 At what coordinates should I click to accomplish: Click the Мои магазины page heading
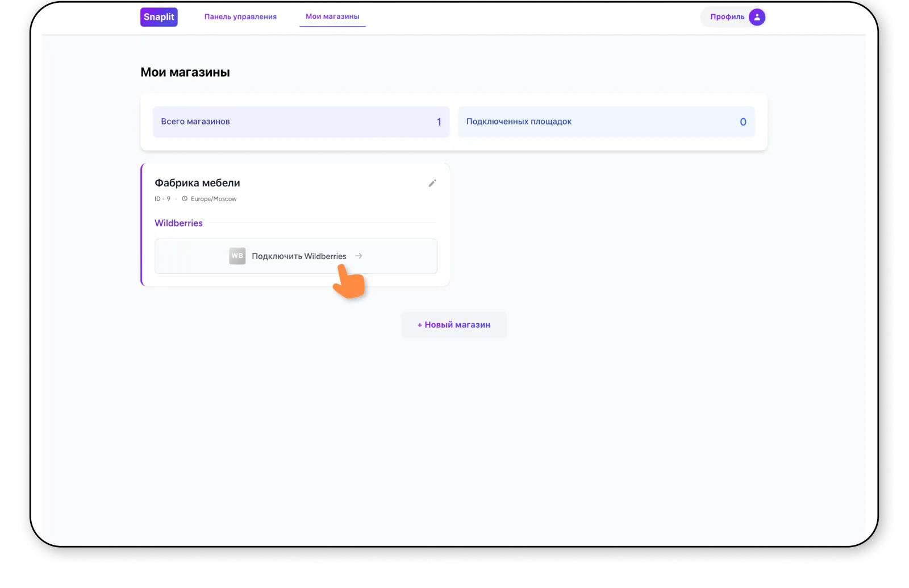[x=185, y=72]
